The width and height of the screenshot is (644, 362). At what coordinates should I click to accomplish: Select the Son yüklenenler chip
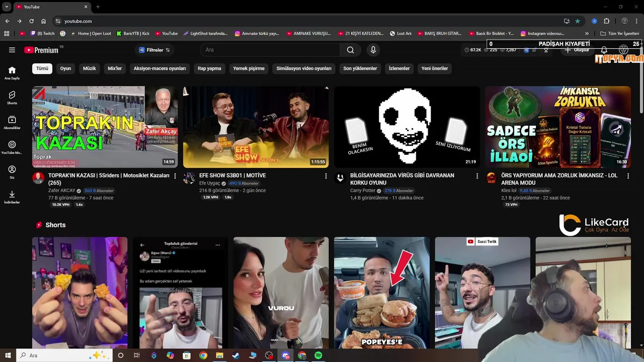pyautogui.click(x=360, y=68)
